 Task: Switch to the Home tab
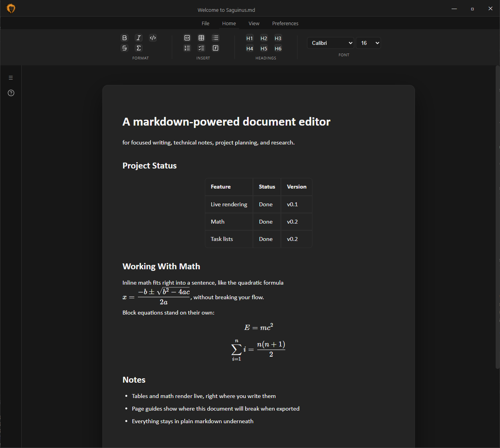[229, 23]
